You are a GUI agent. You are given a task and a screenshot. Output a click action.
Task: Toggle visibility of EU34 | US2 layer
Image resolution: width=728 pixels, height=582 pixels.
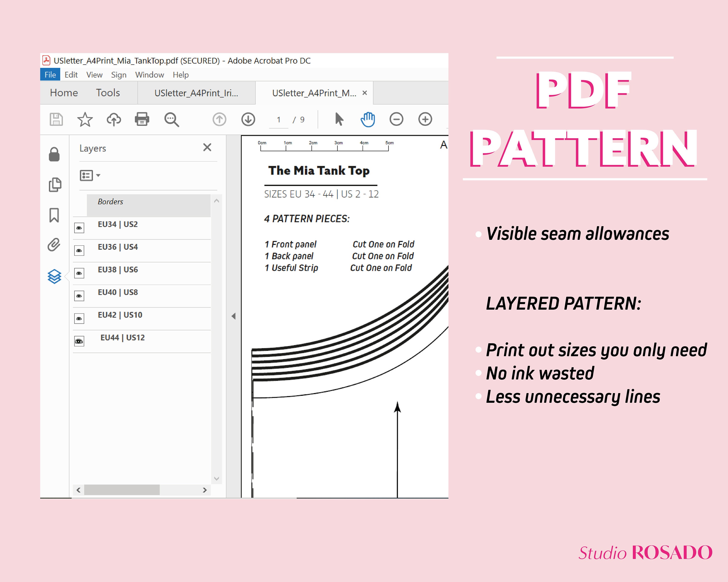click(79, 228)
